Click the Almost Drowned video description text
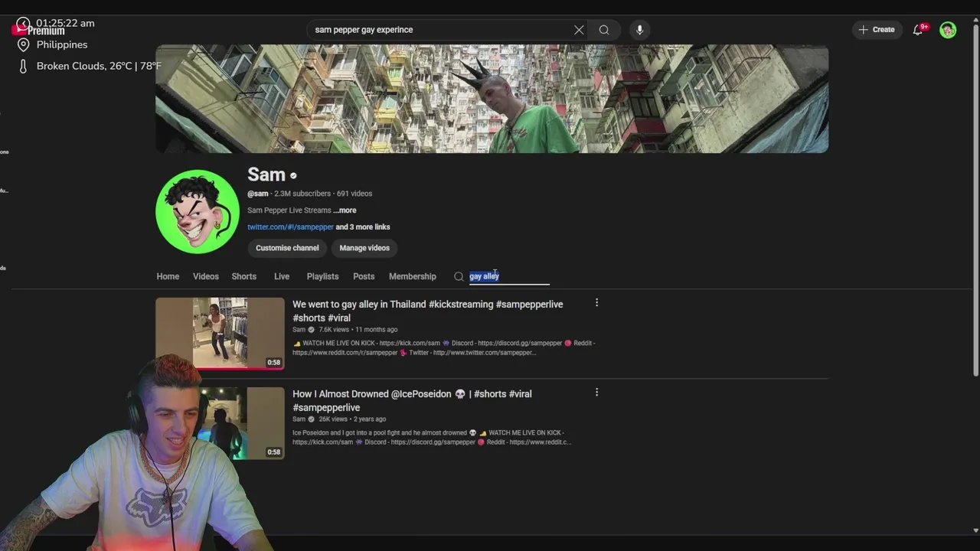Screen dimensions: 980x551 click(432, 437)
